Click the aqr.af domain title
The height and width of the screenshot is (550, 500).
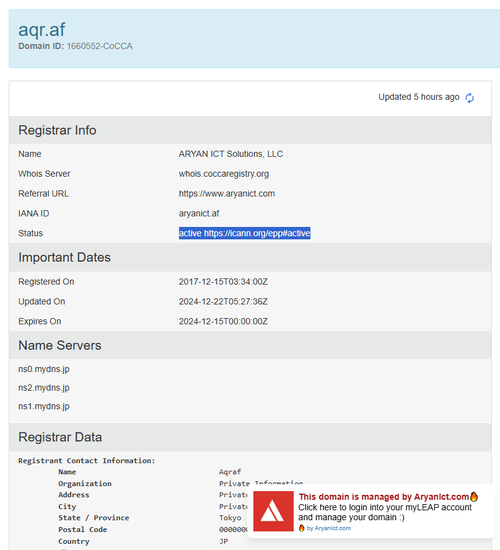click(x=42, y=29)
